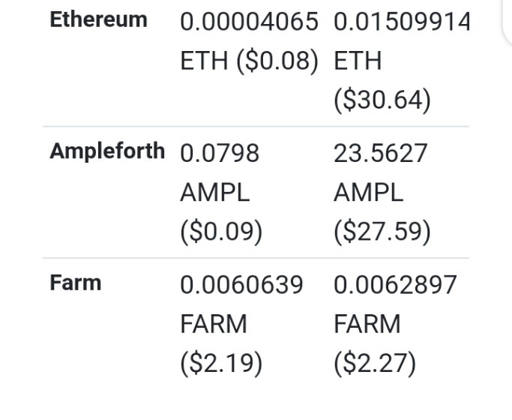Click the 0.01509914 ETH amount
This screenshot has width=512, height=420.
pyautogui.click(x=401, y=22)
